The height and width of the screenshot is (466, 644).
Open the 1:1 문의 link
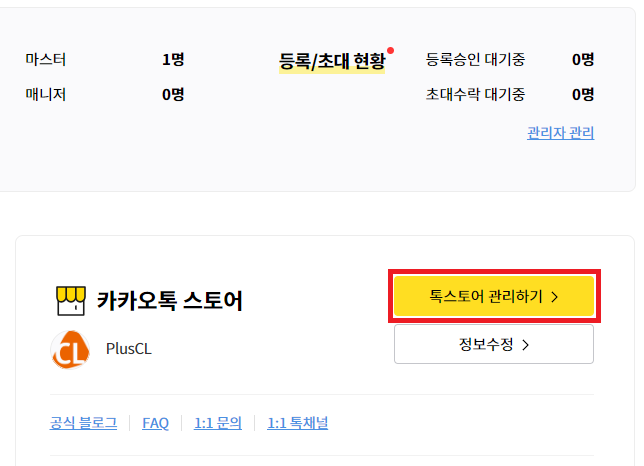(x=218, y=423)
